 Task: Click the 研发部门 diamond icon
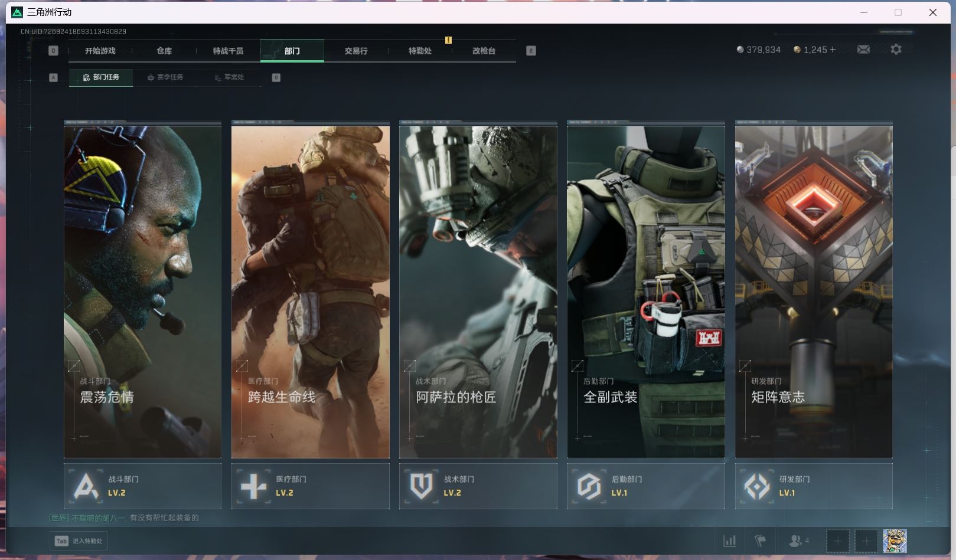pyautogui.click(x=756, y=486)
